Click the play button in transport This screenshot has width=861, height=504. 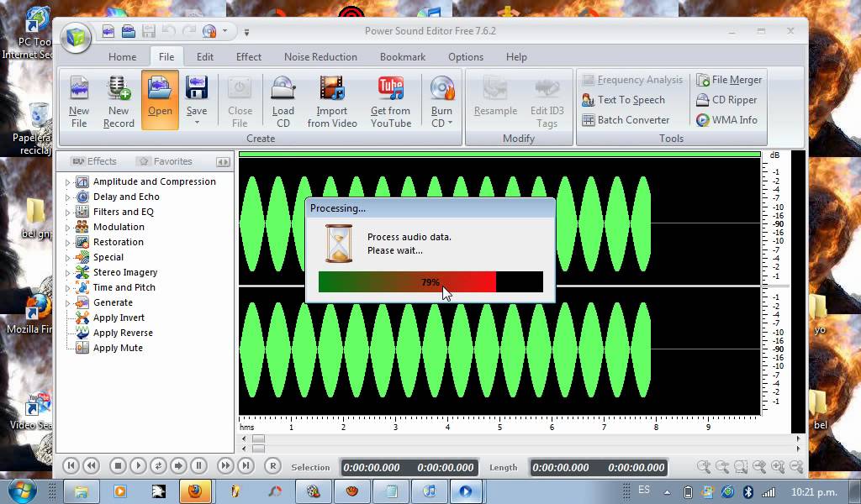click(x=138, y=465)
